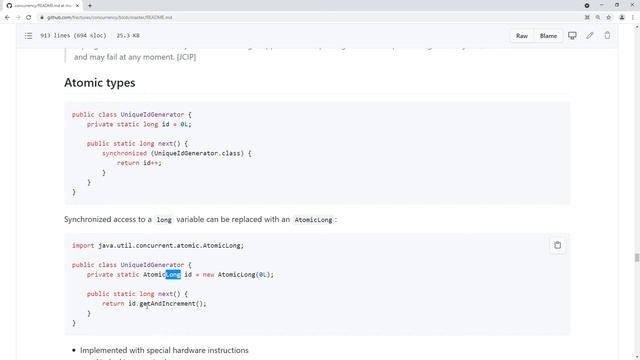Open file in GitHub Desktop icon
This screenshot has height=360, width=640.
572,36
